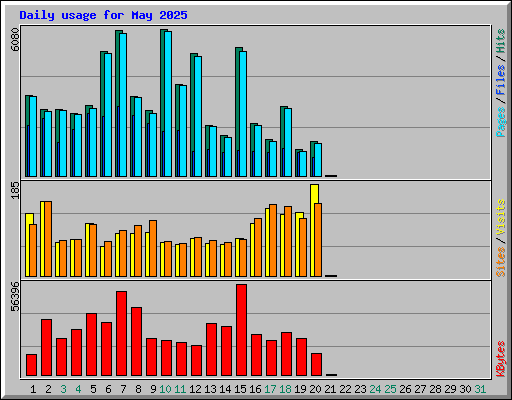
Task: Click day label 20 on the x-axis
Action: [x=315, y=389]
